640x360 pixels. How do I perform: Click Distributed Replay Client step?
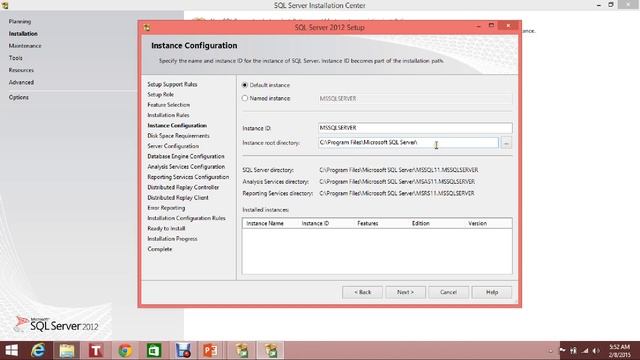(x=178, y=198)
